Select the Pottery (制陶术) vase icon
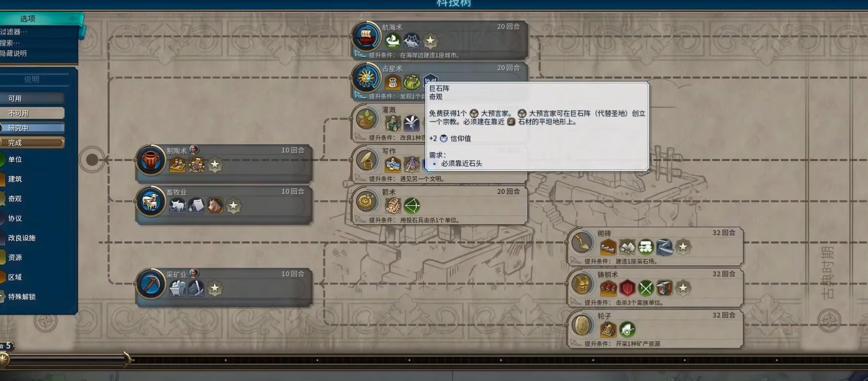The height and width of the screenshot is (381, 868). [151, 160]
